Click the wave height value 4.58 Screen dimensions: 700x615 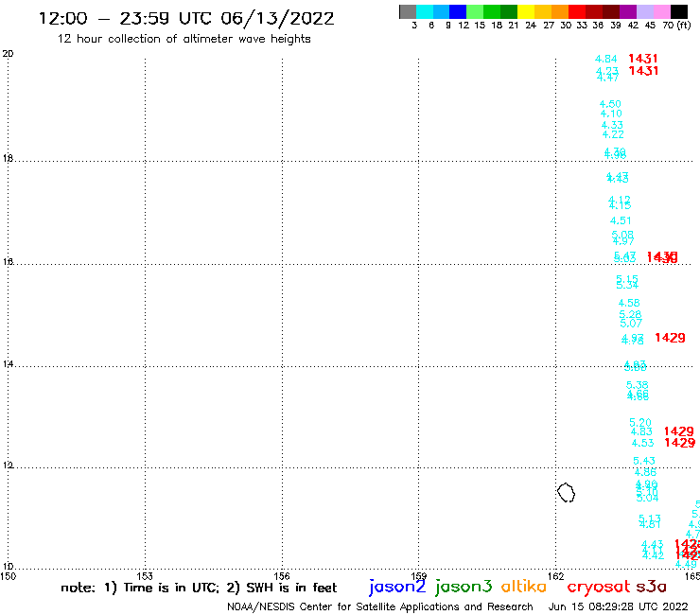(x=629, y=304)
